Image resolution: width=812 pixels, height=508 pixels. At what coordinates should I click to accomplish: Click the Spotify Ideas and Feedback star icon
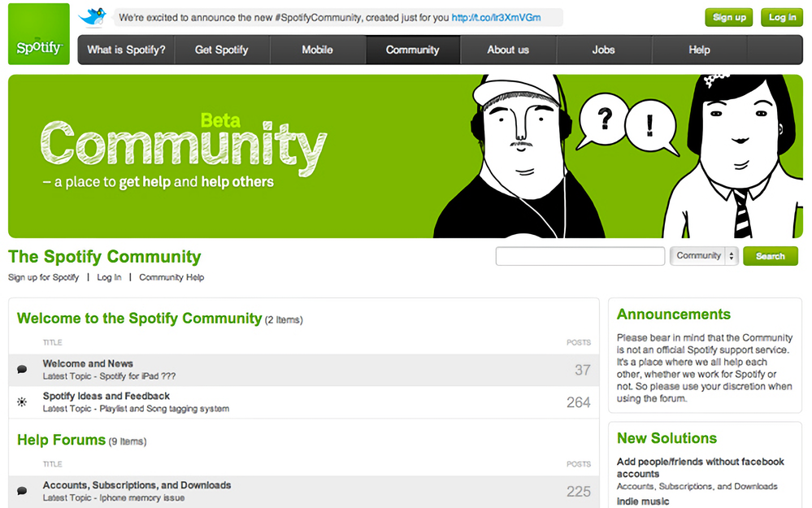pos(22,402)
